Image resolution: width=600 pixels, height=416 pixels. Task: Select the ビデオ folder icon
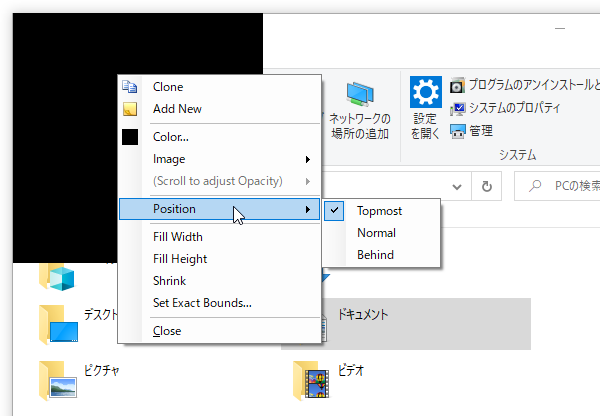[x=311, y=381]
